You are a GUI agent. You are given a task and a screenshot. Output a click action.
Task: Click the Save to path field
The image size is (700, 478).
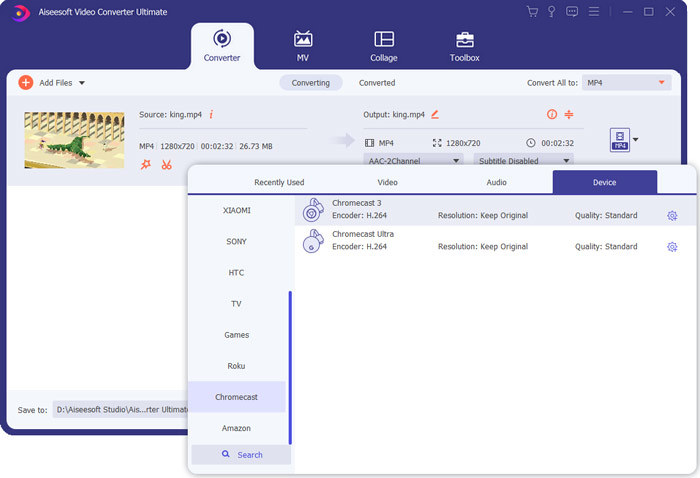[121, 409]
